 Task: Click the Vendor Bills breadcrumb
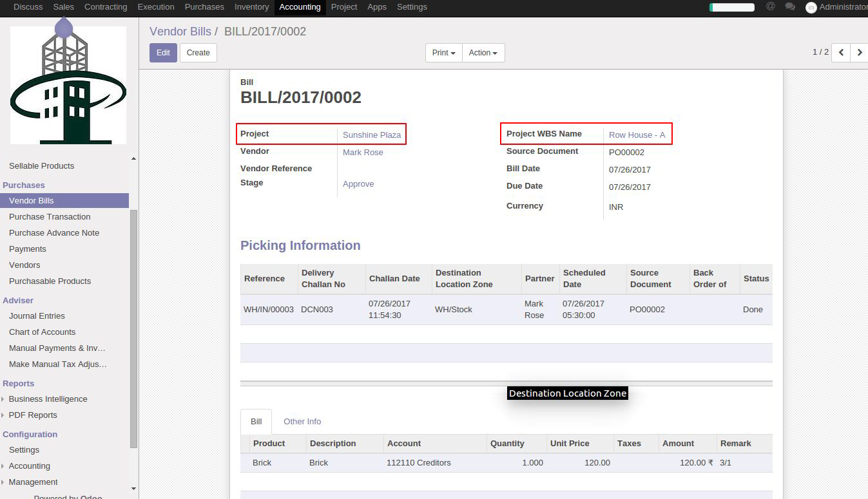click(180, 32)
